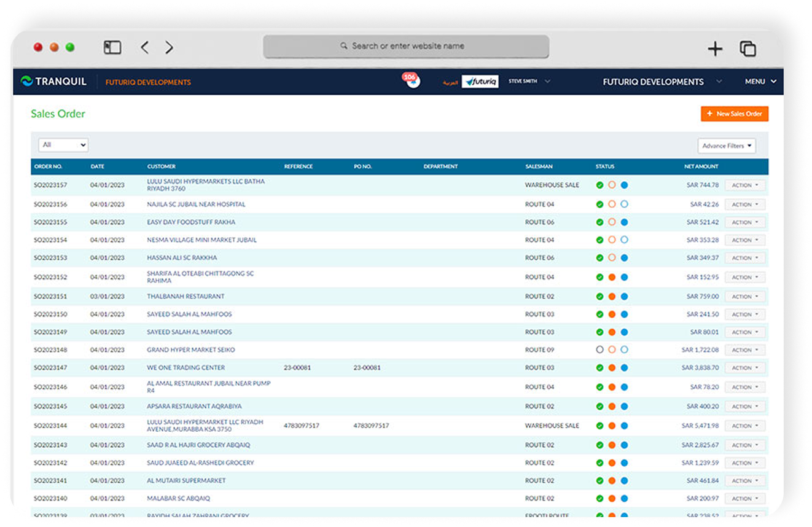This screenshot has width=812, height=527.
Task: Switch language using the Arabic link
Action: (450, 82)
